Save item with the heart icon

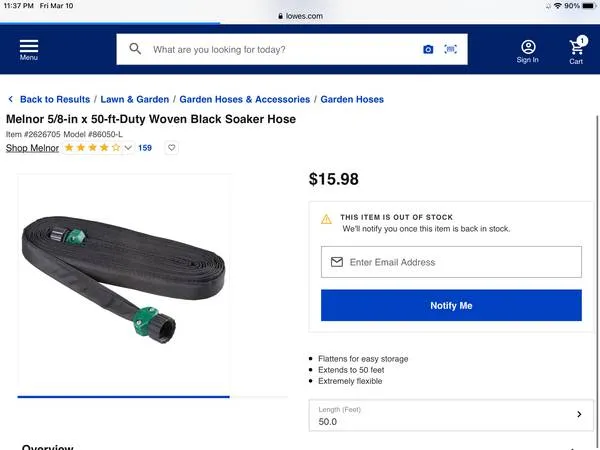pyautogui.click(x=171, y=148)
